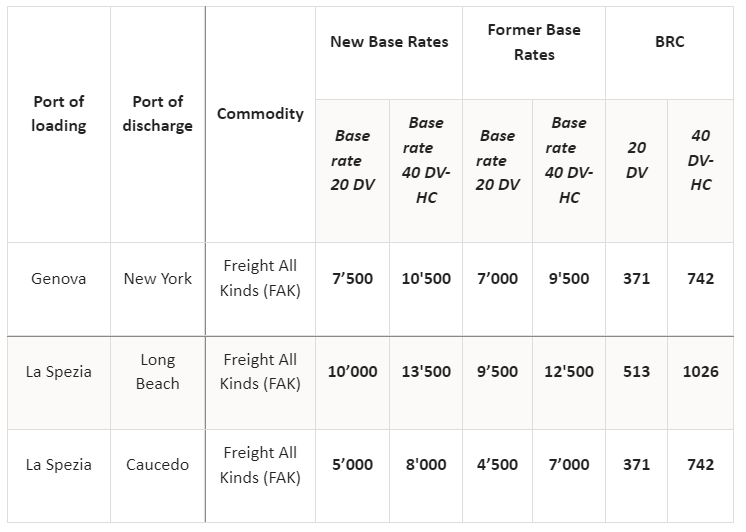Click the Genova port cell
This screenshot has width=746, height=532.
point(58,279)
